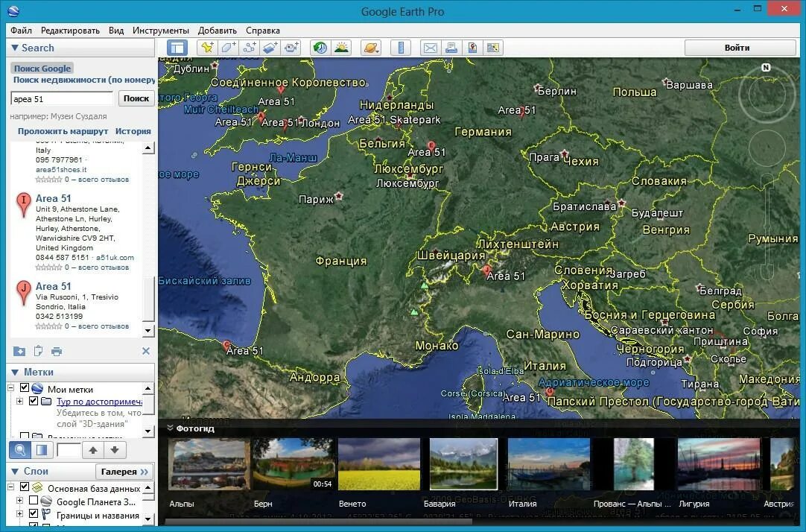This screenshot has width=806, height=532.
Task: Open the ruler measuring tool
Action: tap(401, 48)
